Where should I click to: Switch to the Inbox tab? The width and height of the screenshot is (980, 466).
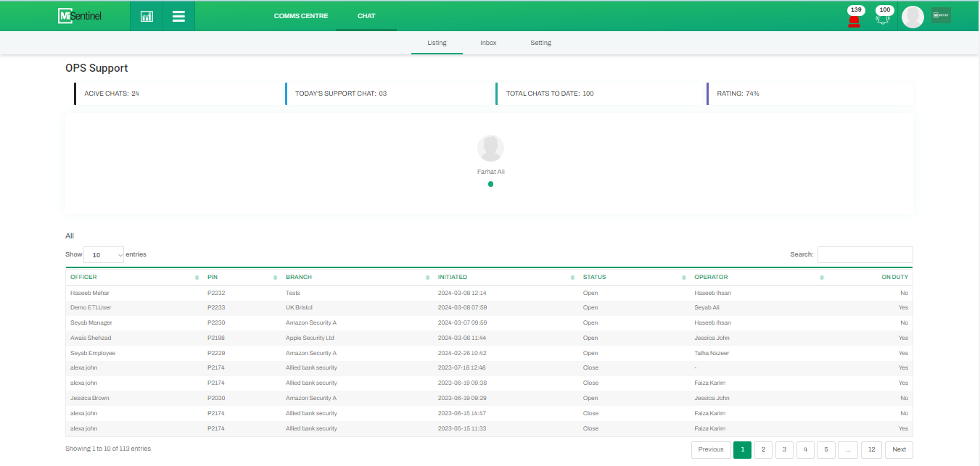click(488, 43)
